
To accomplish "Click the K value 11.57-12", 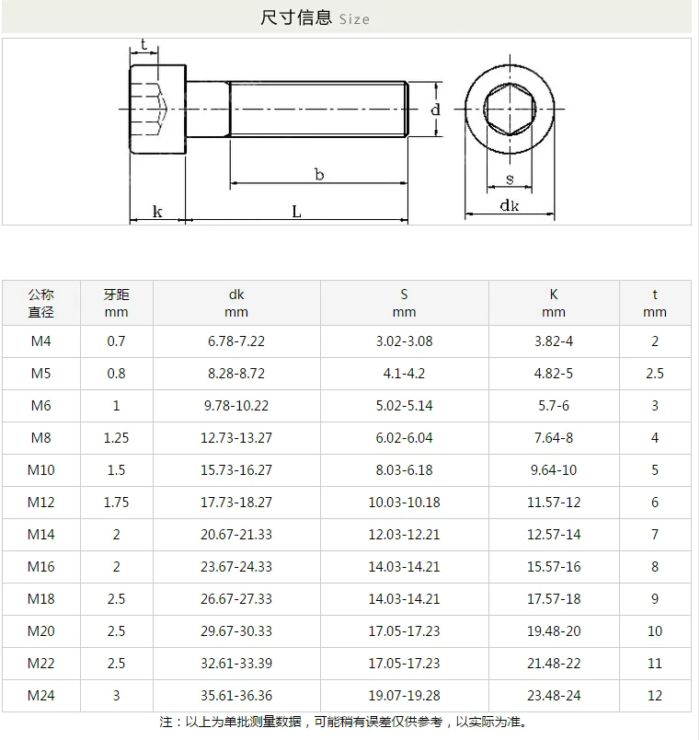I will [x=554, y=503].
